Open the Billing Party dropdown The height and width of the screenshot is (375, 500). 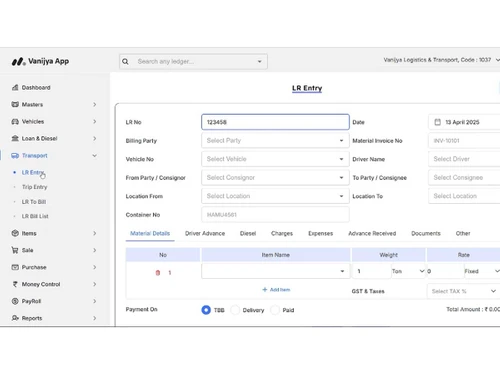click(275, 141)
